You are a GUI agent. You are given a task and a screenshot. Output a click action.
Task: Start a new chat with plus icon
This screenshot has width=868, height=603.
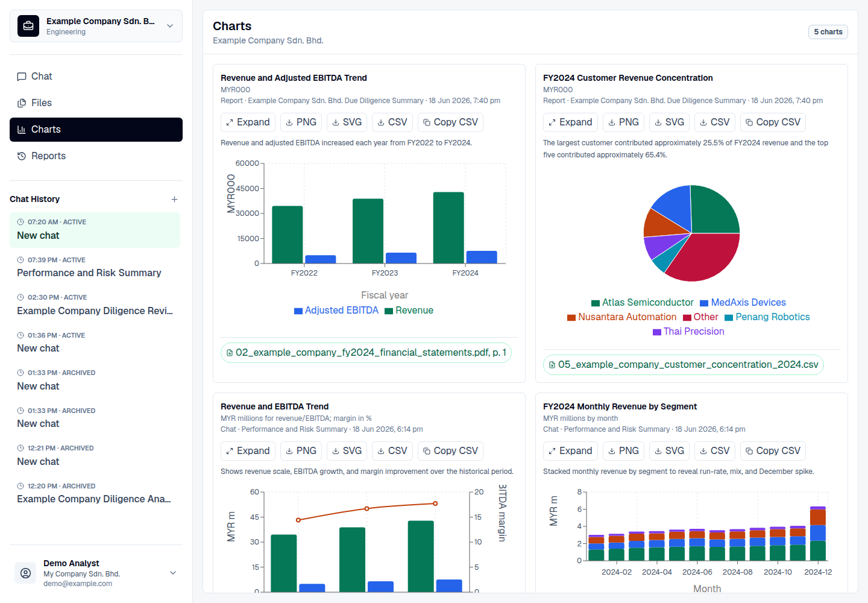(174, 199)
